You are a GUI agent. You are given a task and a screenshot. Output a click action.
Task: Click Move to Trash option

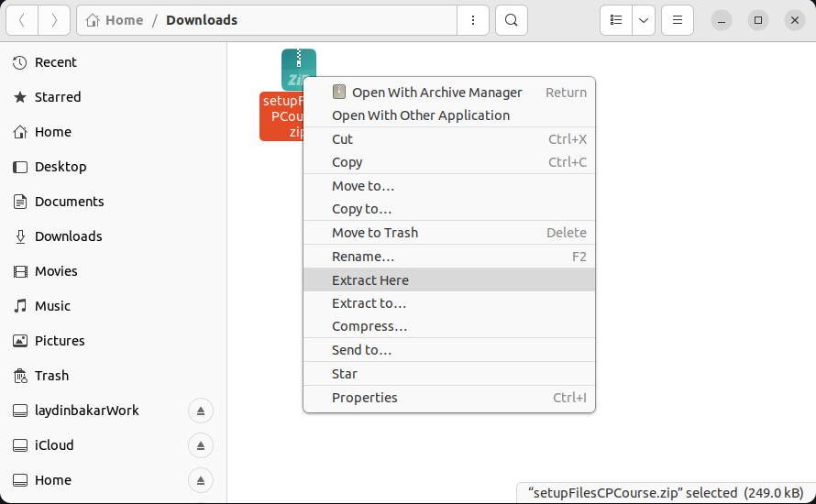tap(375, 233)
